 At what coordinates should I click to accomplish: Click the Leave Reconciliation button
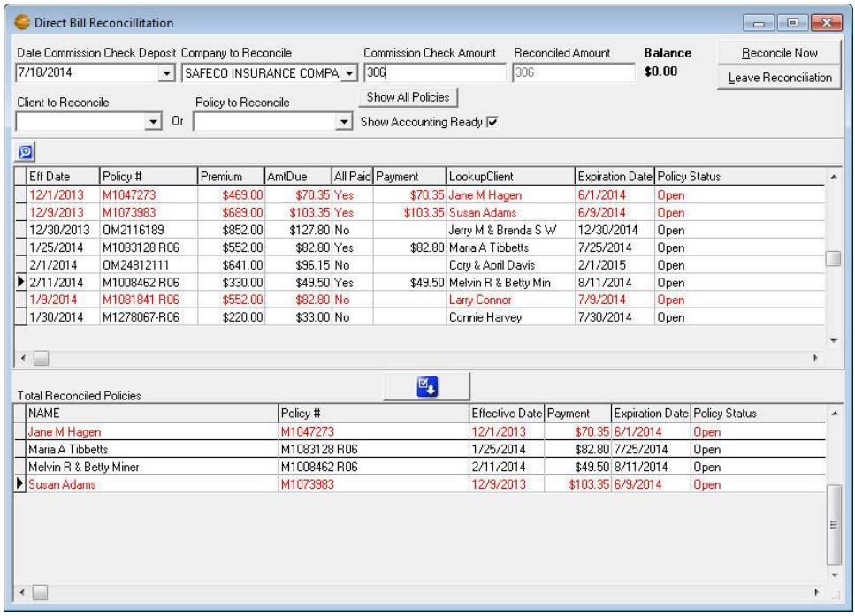click(x=779, y=78)
